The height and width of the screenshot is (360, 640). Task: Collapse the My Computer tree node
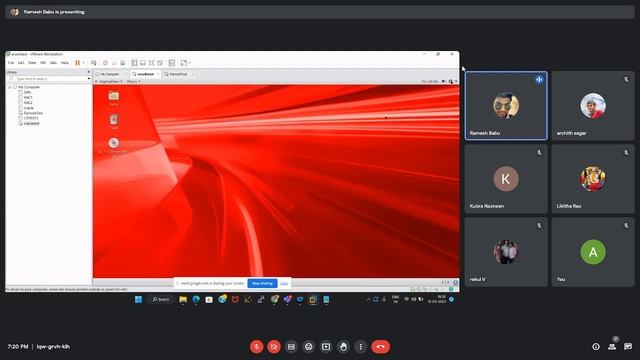9,87
